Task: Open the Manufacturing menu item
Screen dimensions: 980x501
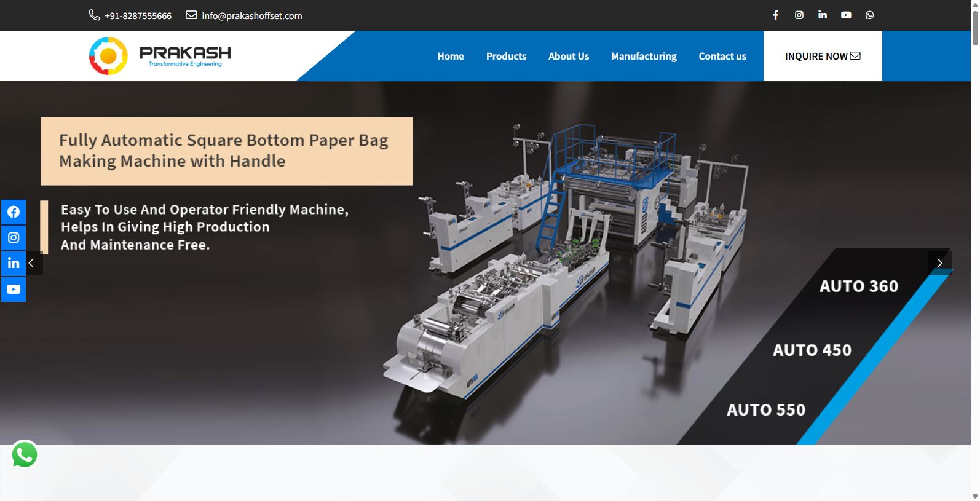Action: [x=644, y=56]
